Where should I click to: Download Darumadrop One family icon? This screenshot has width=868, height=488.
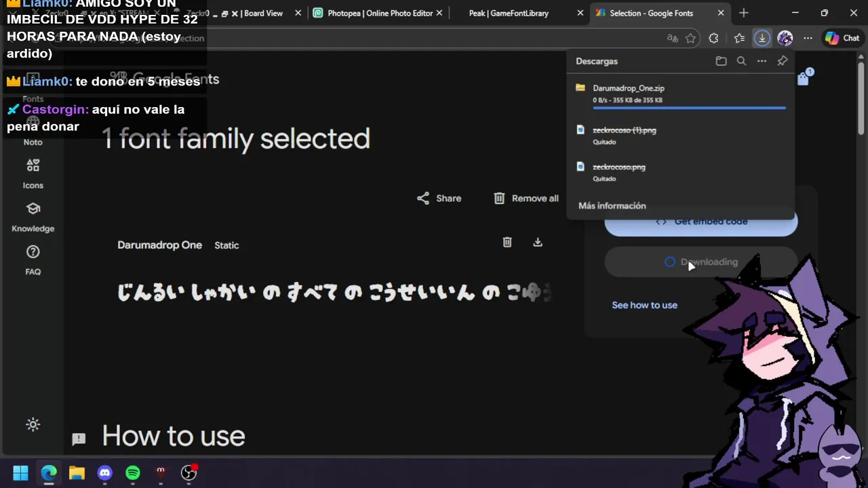coord(538,242)
